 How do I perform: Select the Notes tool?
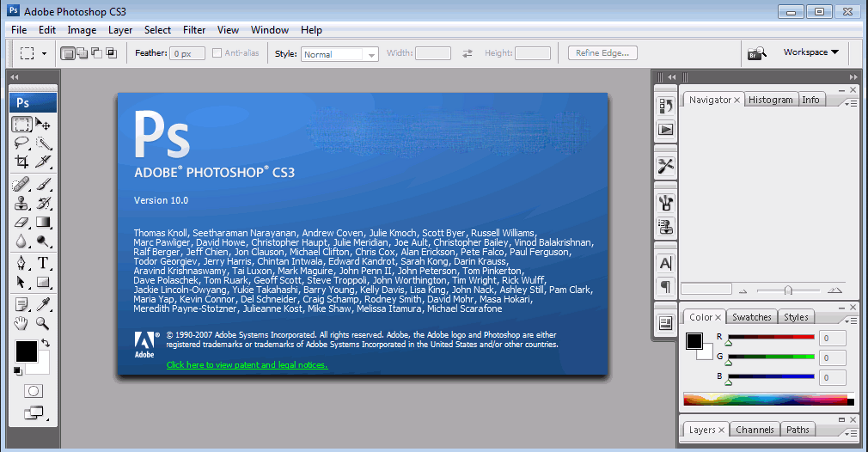22,303
